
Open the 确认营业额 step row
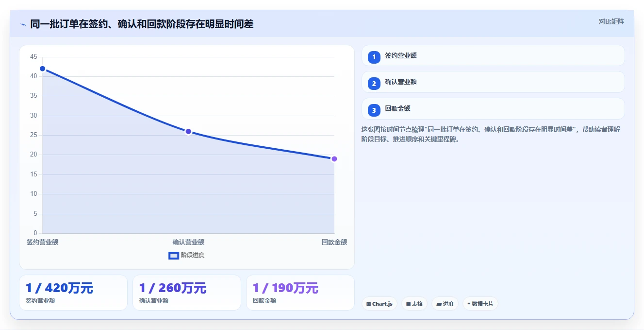493,82
